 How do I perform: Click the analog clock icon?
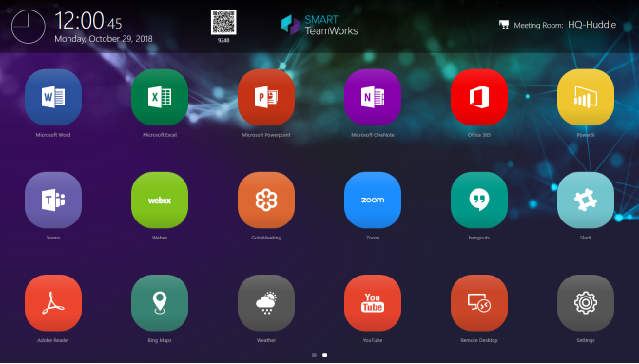pyautogui.click(x=29, y=27)
